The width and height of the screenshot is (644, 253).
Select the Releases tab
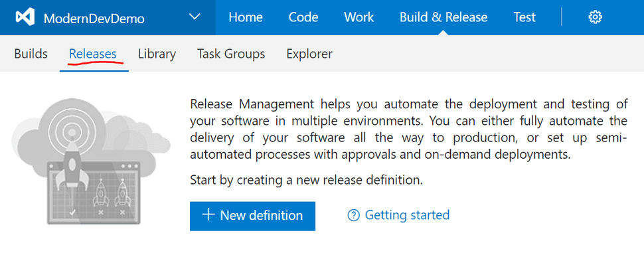coord(93,54)
